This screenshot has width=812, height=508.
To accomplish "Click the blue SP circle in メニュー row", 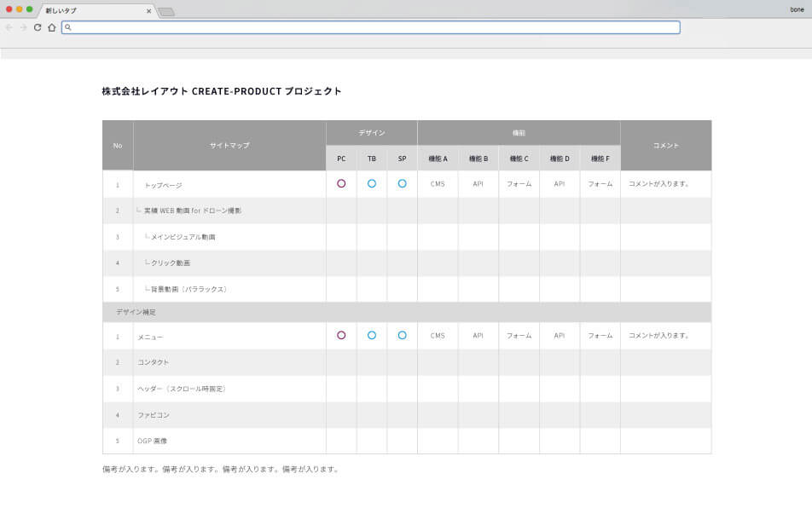I will point(403,335).
